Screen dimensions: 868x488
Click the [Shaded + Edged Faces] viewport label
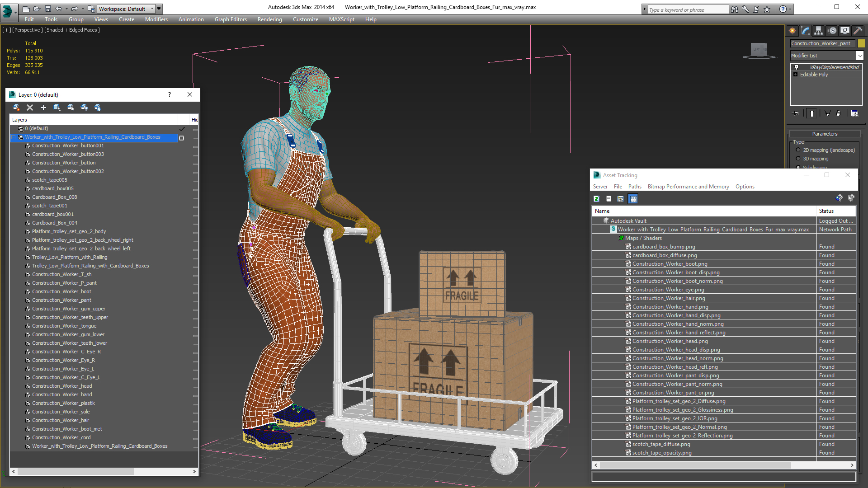tap(72, 30)
